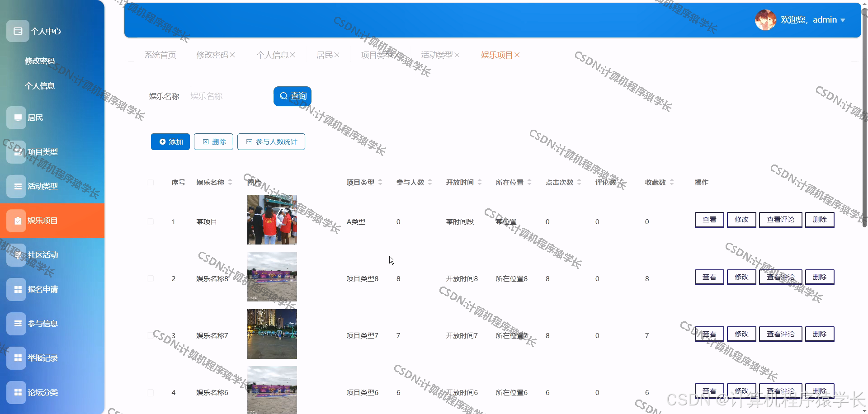Click 修改 for the 娱乐名称7 row
868x414 pixels.
[741, 334]
